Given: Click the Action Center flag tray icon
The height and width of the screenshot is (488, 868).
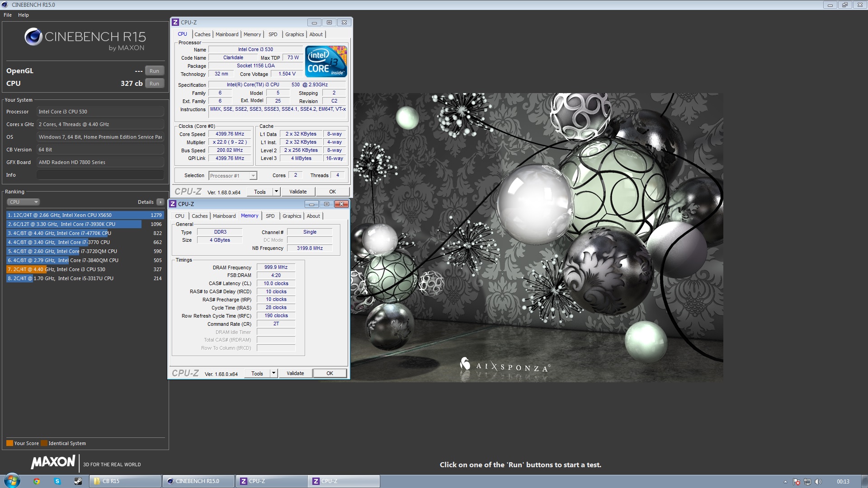Looking at the screenshot, I should [x=797, y=482].
